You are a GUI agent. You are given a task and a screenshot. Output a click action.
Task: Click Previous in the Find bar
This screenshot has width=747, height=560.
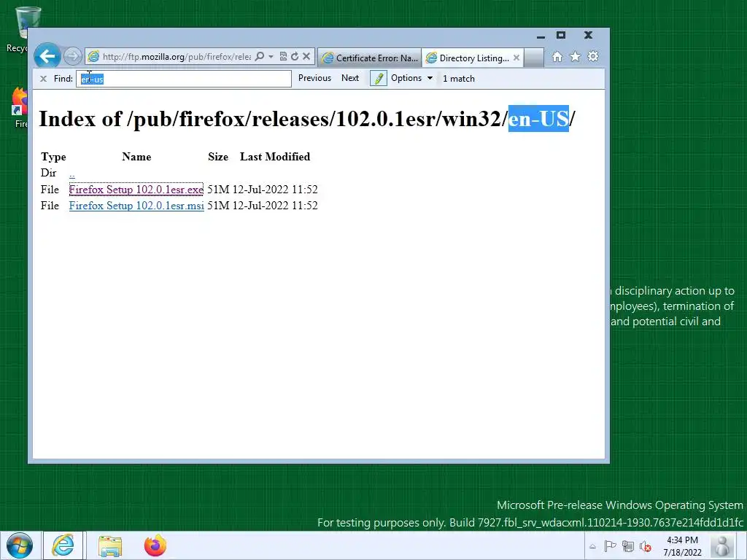tap(314, 78)
